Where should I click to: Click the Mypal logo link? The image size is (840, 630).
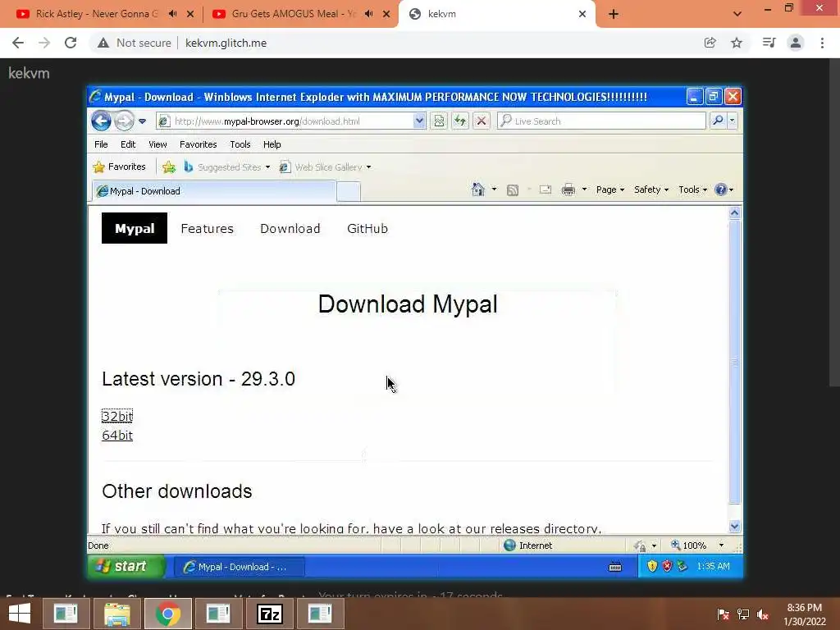[x=135, y=228]
